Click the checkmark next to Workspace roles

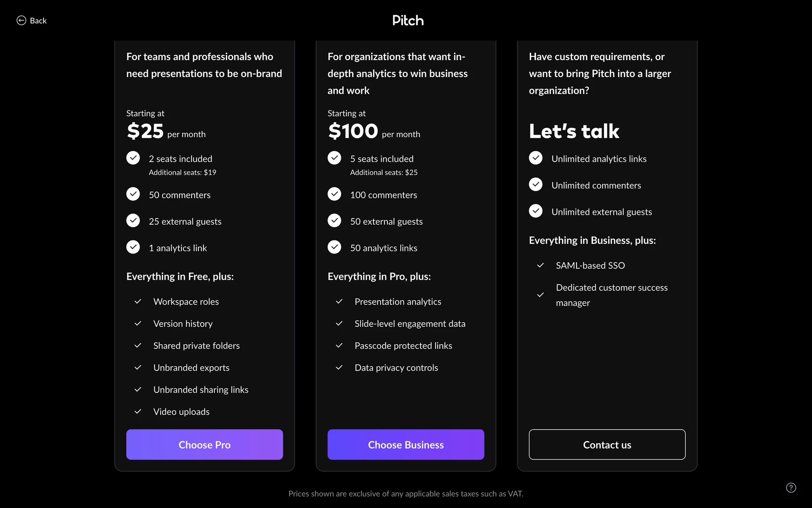tap(138, 301)
